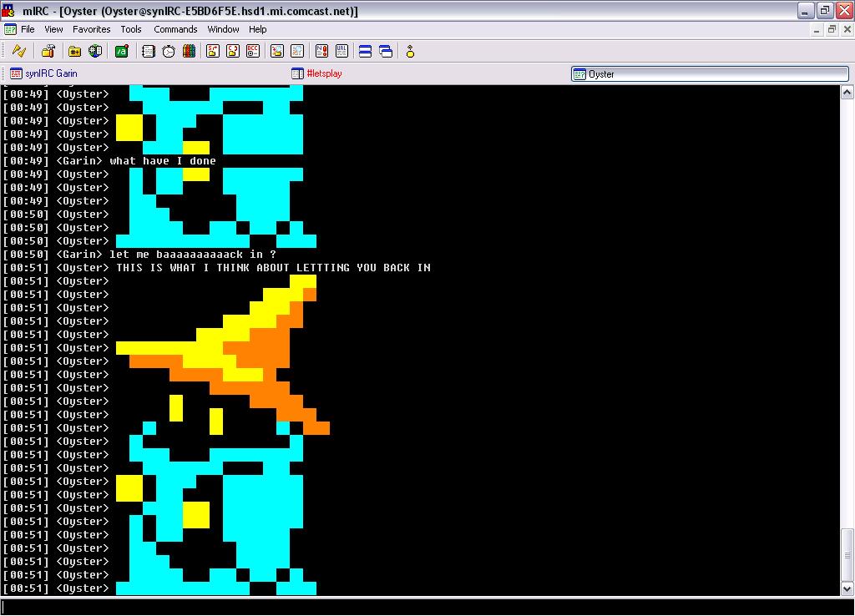
Task: Click the vertical scrollbar thumb
Action: (847, 555)
